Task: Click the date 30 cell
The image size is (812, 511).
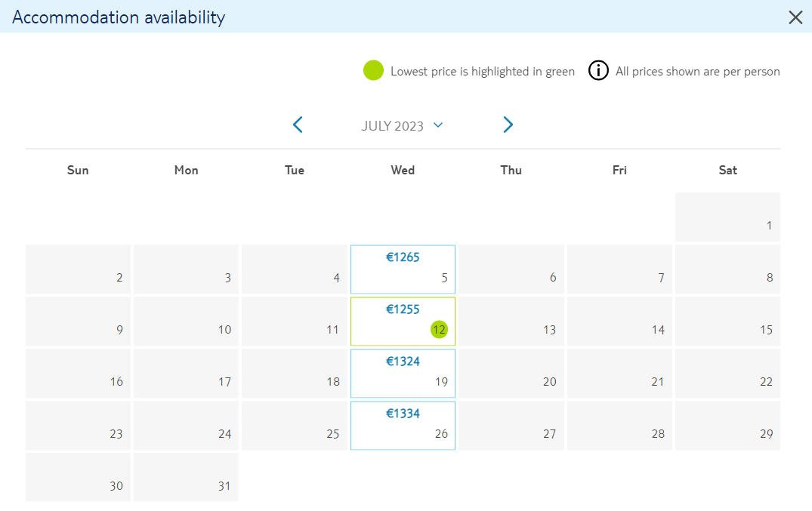Action: click(x=79, y=477)
